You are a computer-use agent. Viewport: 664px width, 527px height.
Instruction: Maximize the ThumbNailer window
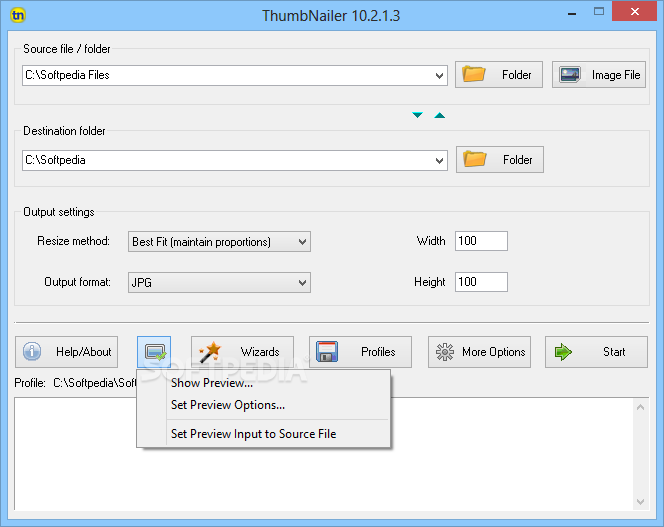coord(599,12)
